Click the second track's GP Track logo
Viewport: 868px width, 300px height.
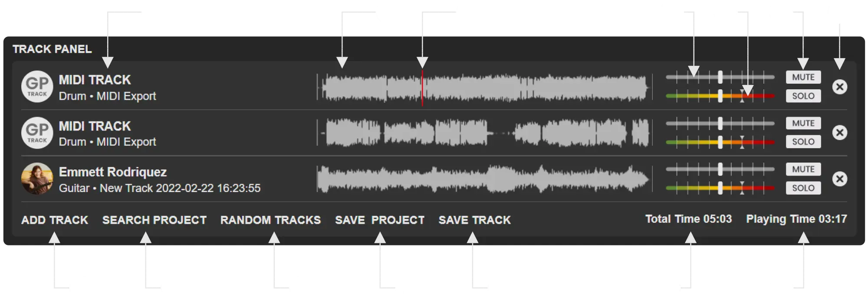[x=37, y=133]
